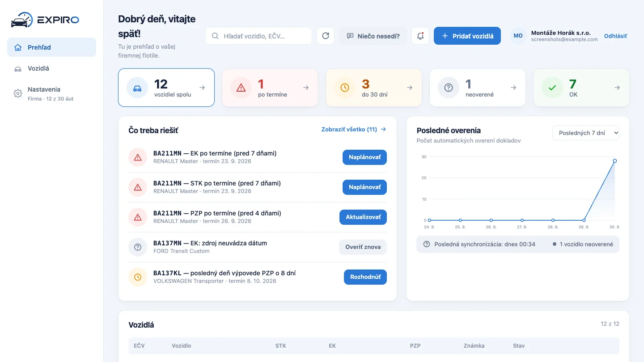Image resolution: width=644 pixels, height=362 pixels.
Task: Click the question mark in 'neoverené' card
Action: (449, 88)
